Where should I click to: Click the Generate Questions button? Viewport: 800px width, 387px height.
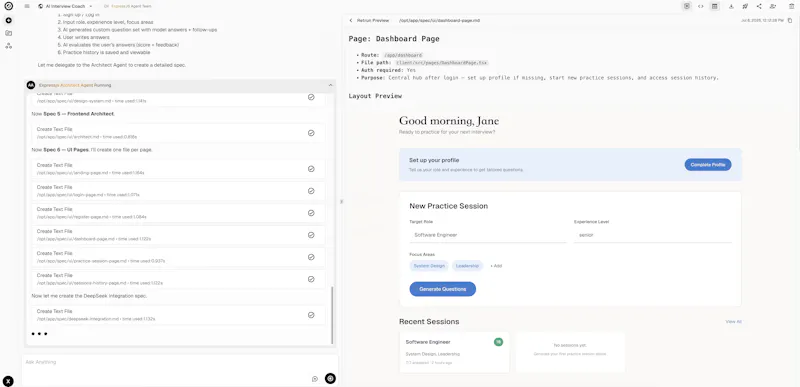tap(442, 289)
